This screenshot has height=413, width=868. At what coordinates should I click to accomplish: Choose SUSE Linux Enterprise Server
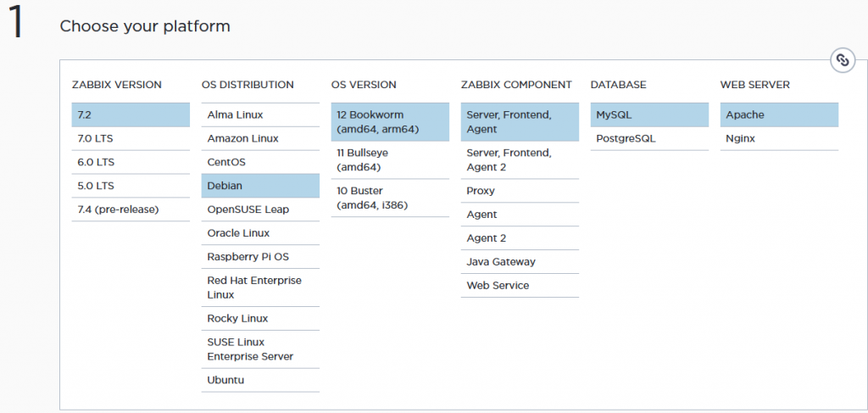tap(260, 349)
